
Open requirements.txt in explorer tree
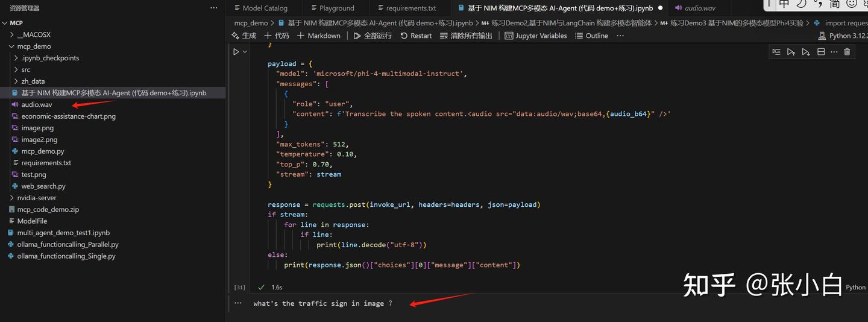click(x=113, y=163)
